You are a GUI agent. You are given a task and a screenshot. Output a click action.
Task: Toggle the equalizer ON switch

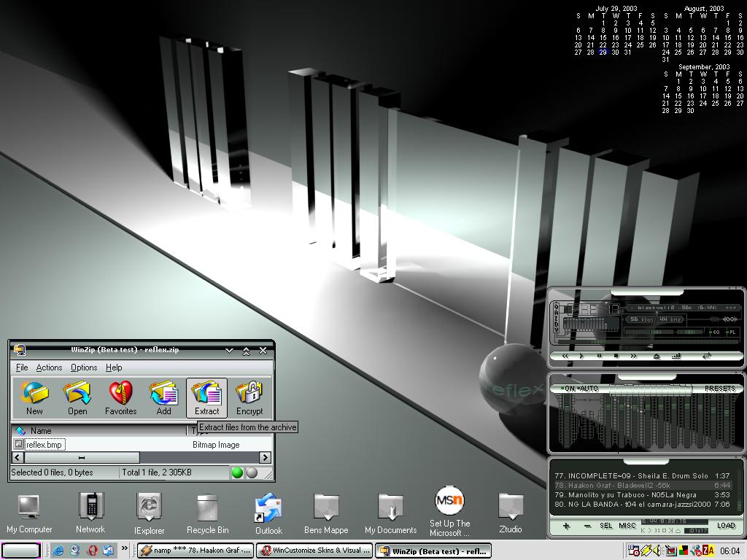pos(568,389)
